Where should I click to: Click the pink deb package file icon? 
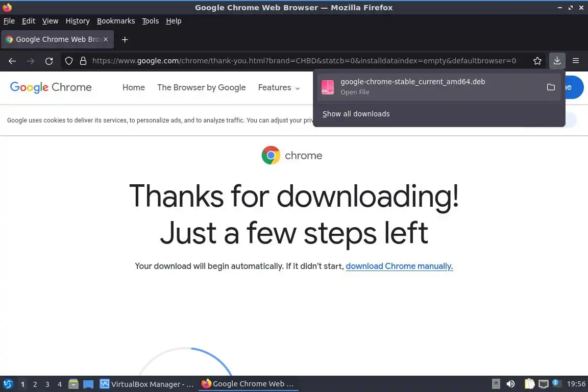pyautogui.click(x=327, y=87)
